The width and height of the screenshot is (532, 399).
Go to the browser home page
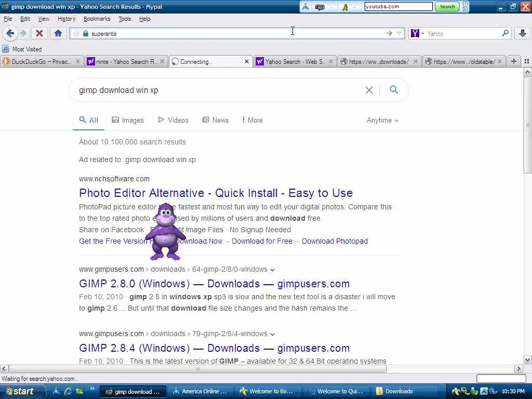(x=58, y=33)
